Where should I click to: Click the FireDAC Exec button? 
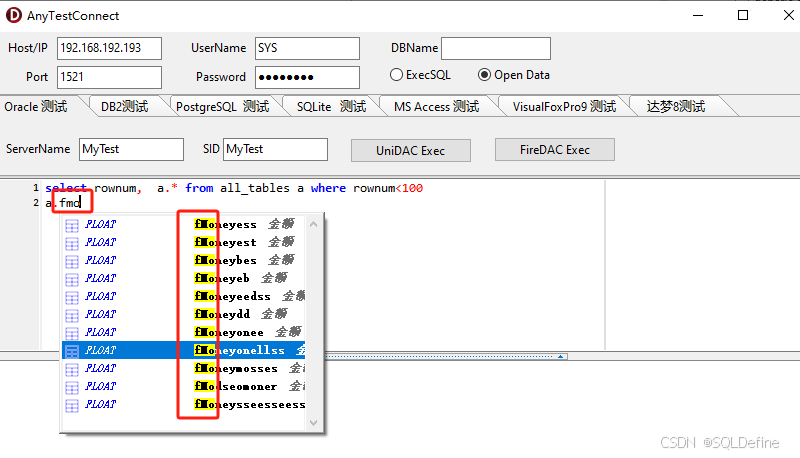[555, 149]
